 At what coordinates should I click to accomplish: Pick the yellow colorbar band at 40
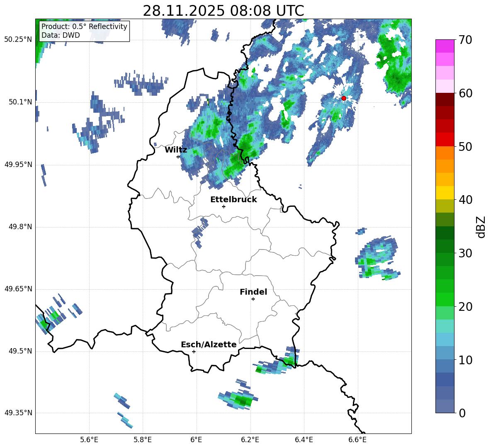(445, 193)
